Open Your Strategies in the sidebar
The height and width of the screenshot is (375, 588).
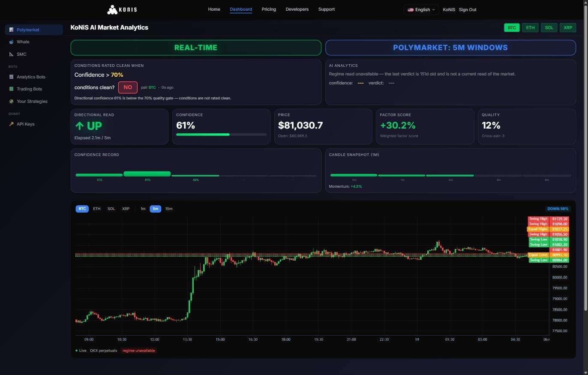pyautogui.click(x=34, y=102)
